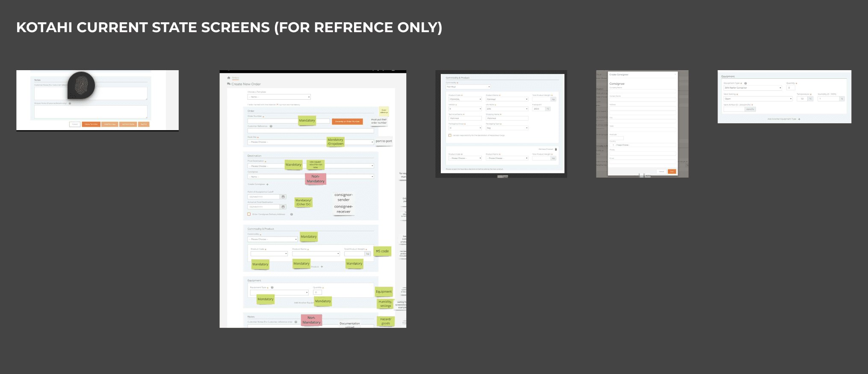Screen dimensions: 868x374
Task: Open the Arrival at Final Destination calendar icon
Action: click(x=283, y=207)
